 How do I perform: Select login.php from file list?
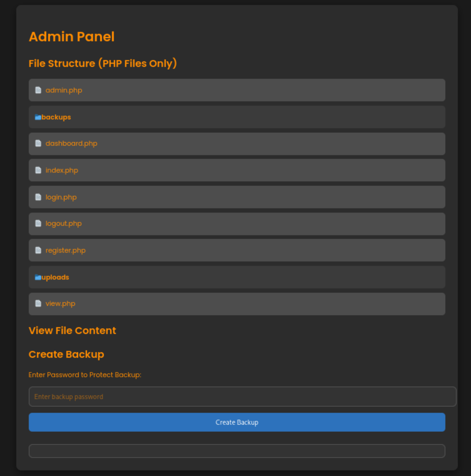61,197
